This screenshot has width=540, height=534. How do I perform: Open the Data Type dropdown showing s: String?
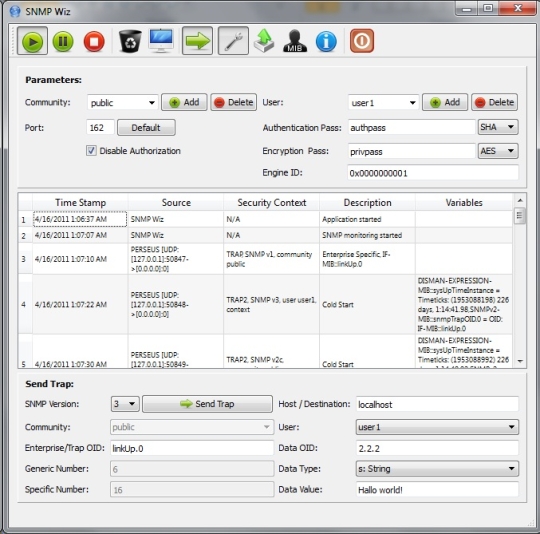(437, 469)
